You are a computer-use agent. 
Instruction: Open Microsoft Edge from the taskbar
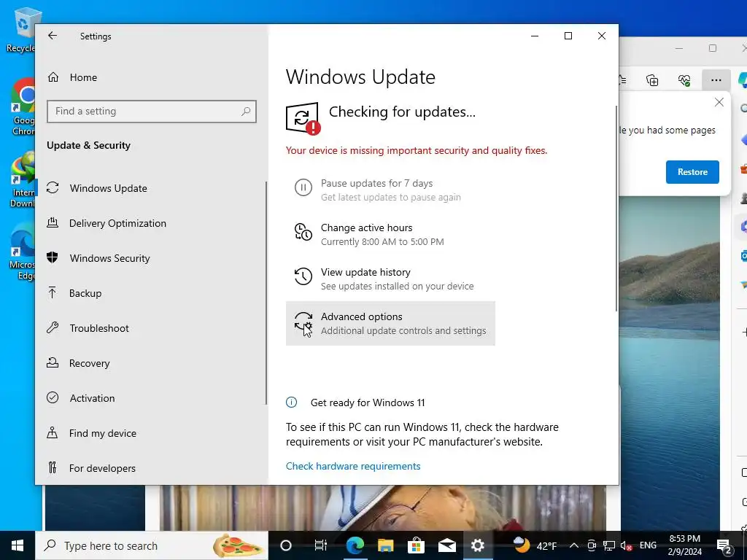coord(355,545)
